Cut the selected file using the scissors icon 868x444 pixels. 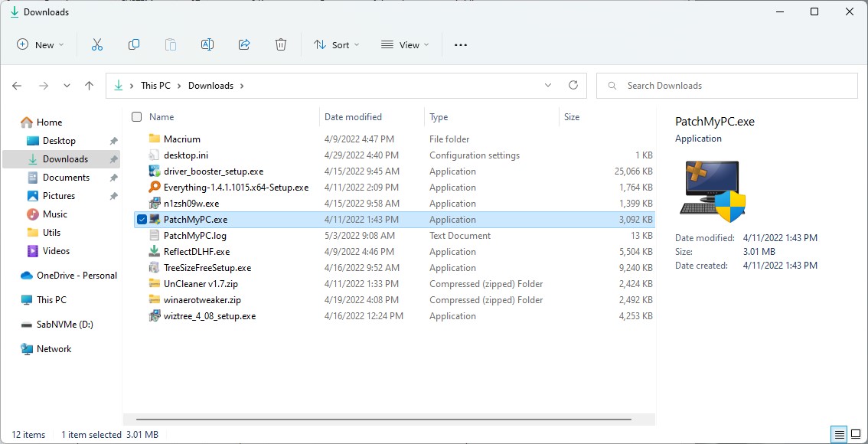click(x=97, y=44)
